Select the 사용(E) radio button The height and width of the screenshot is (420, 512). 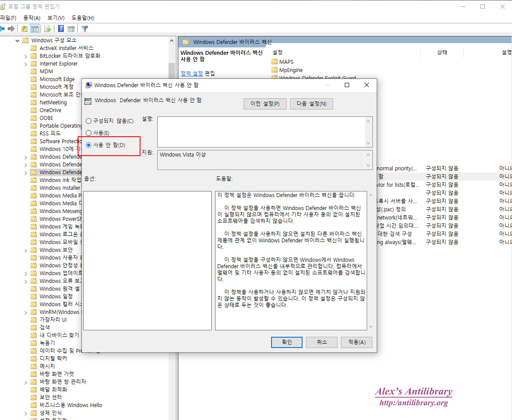[x=88, y=133]
